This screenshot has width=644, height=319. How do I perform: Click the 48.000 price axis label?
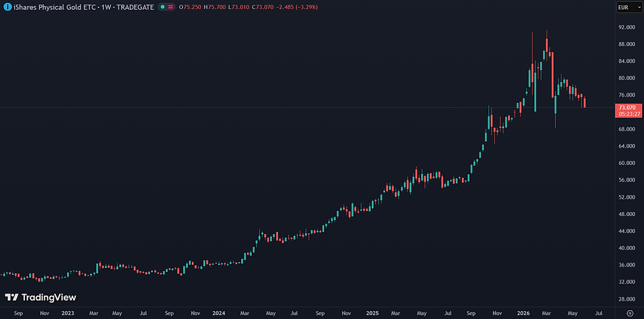(x=627, y=214)
